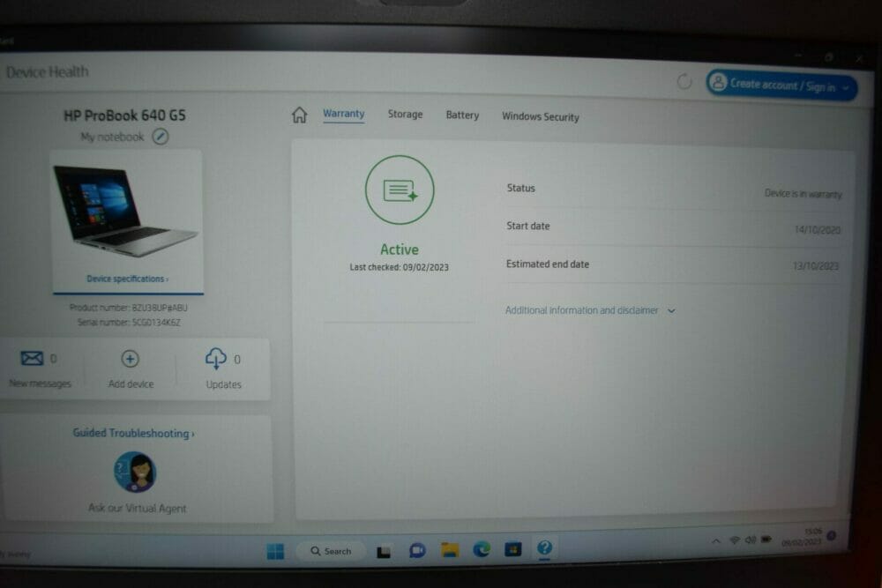The image size is (882, 588).
Task: Go to the Home icon tab
Action: coord(299,115)
